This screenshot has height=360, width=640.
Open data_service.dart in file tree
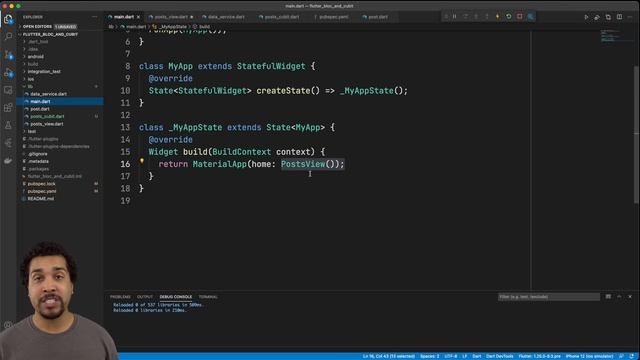point(48,94)
